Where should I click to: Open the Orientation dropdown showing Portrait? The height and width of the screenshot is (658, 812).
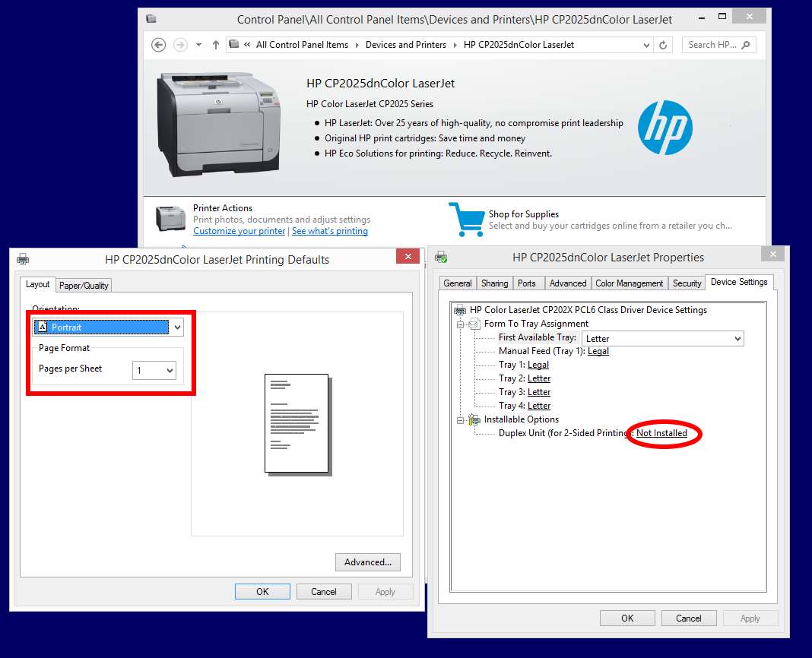pos(108,327)
